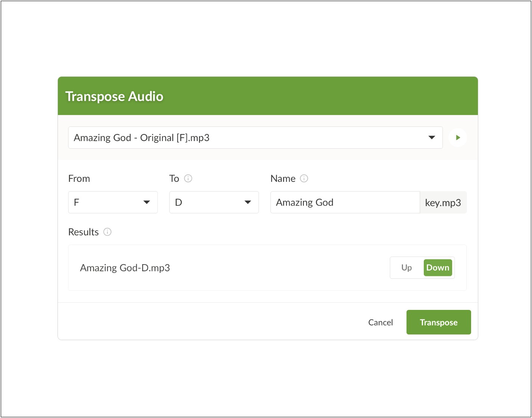Open the To key dropdown showing D
This screenshot has width=532, height=418.
214,202
